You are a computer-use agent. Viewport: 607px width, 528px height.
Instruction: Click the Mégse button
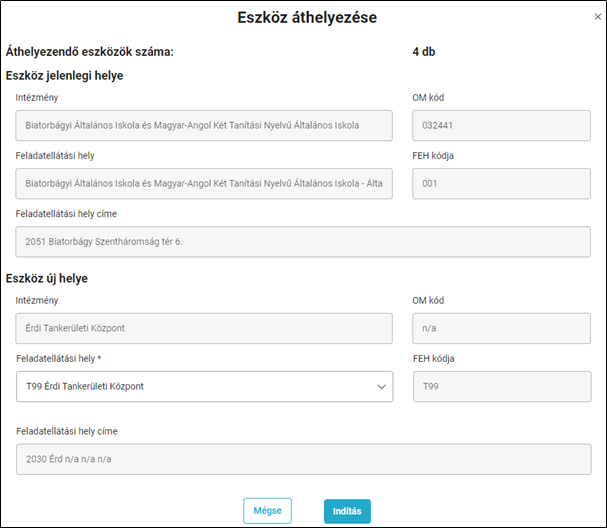click(x=267, y=511)
